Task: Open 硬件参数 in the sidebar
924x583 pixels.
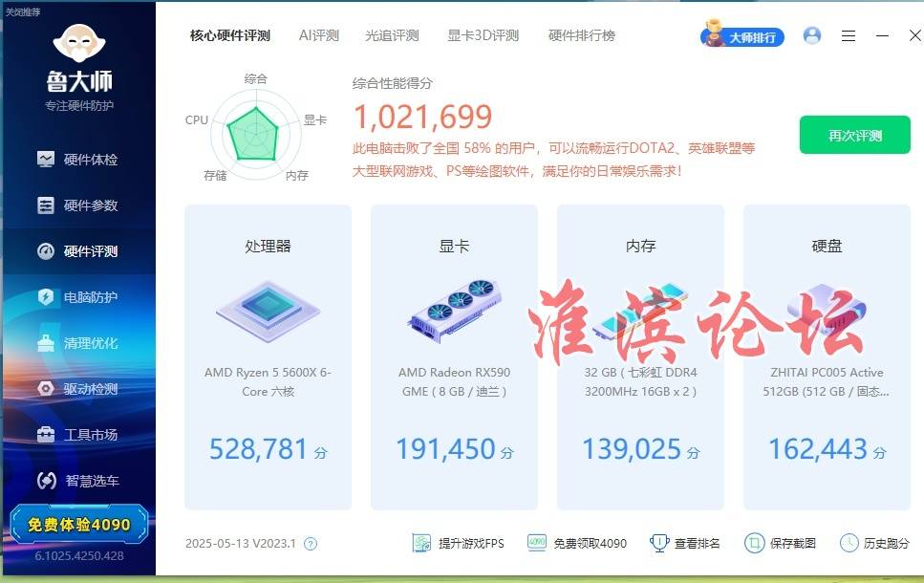Action: pos(77,205)
